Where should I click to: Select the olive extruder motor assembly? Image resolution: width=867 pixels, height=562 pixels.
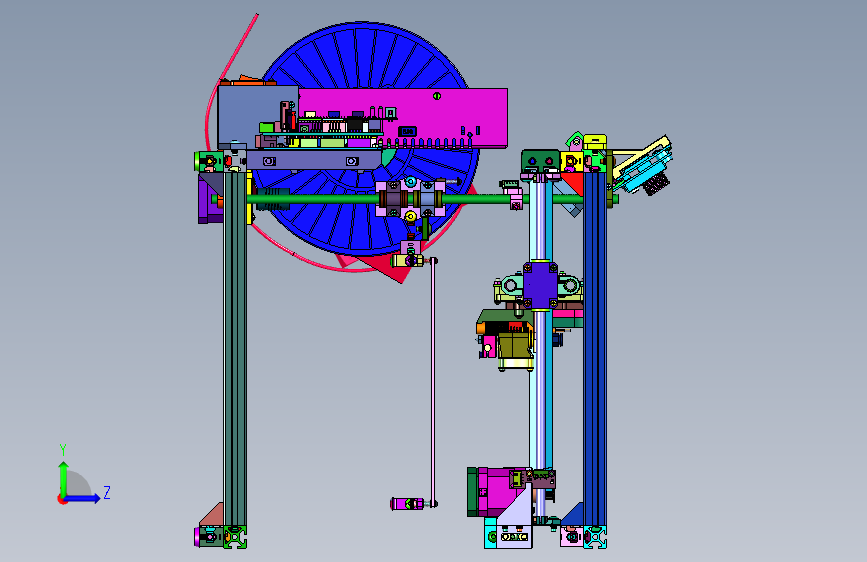514,346
